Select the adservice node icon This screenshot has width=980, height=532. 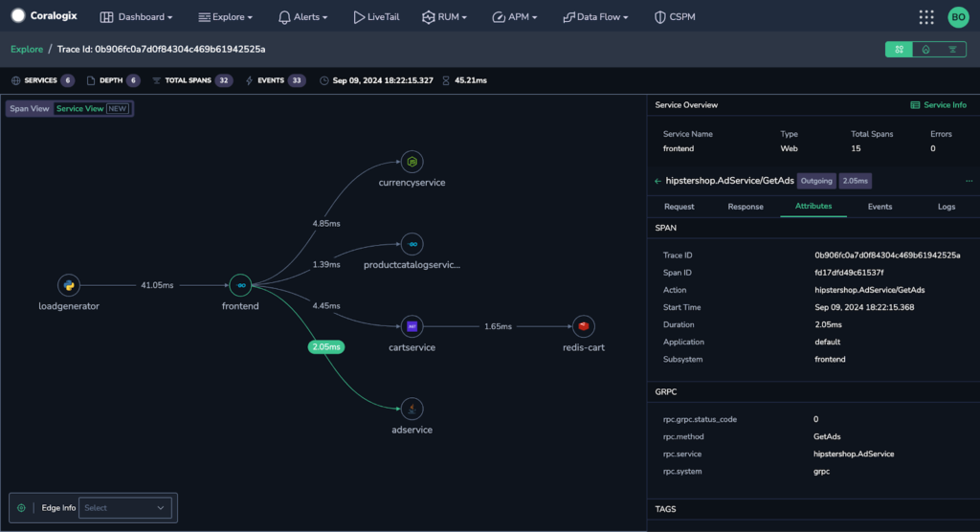tap(412, 409)
